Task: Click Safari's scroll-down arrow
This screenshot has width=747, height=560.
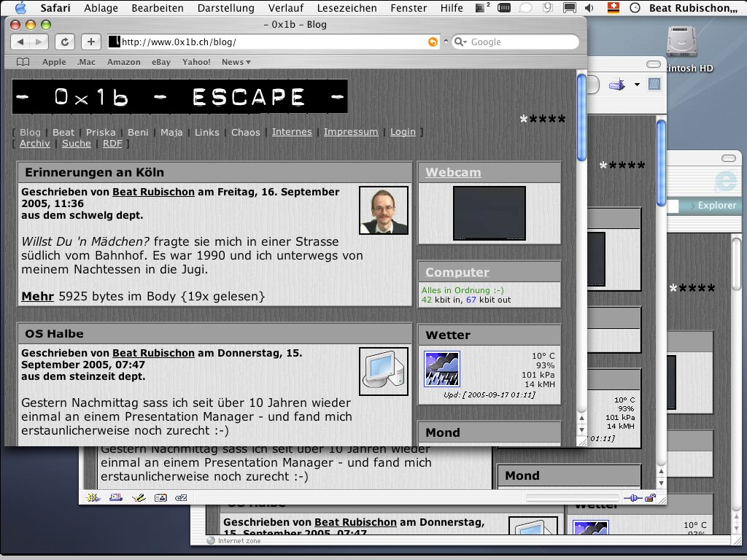Action: [x=581, y=430]
